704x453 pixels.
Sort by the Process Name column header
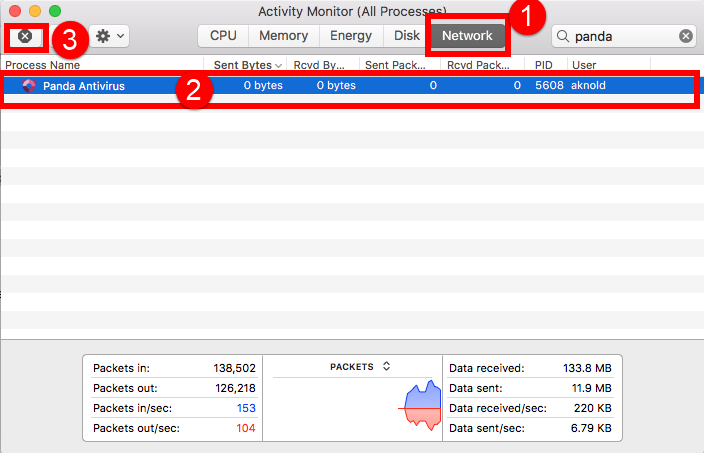[102, 65]
